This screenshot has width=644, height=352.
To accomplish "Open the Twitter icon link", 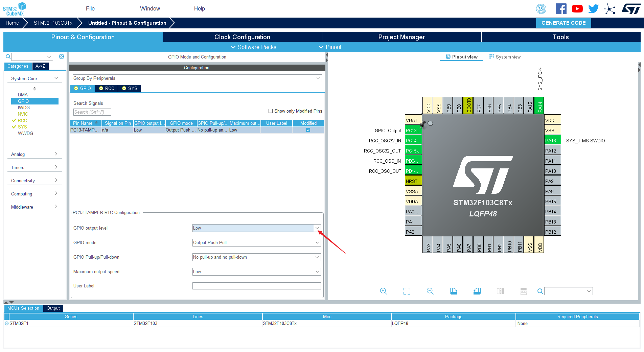I will [594, 9].
